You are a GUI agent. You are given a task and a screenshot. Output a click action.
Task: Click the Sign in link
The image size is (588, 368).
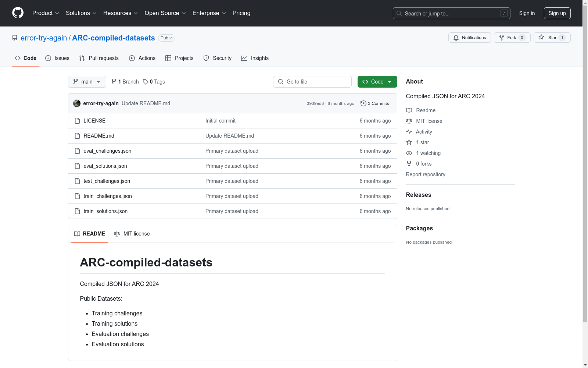[x=527, y=13]
